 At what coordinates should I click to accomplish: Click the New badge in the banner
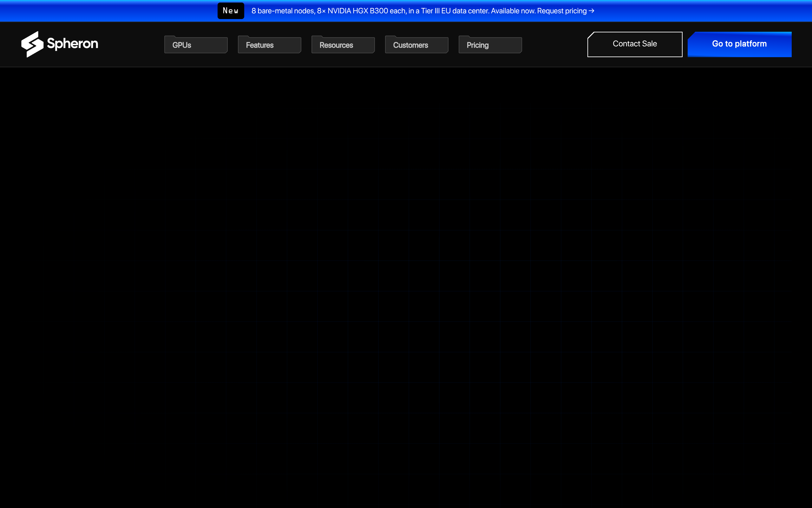point(231,11)
